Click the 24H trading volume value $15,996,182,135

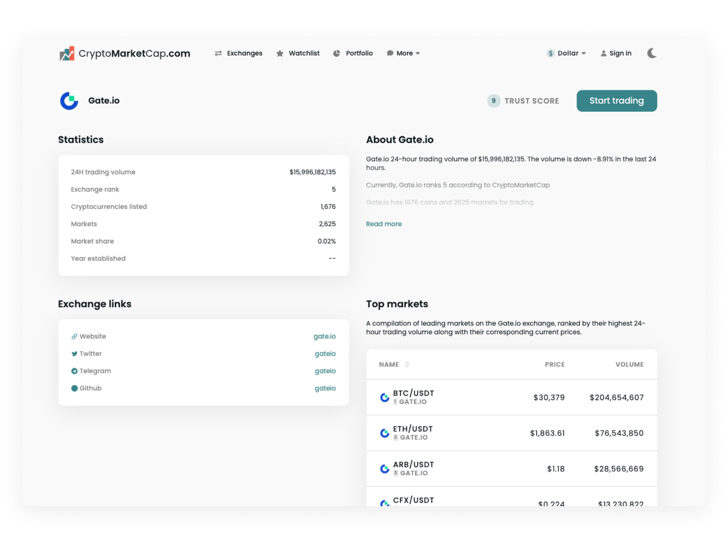tap(312, 172)
